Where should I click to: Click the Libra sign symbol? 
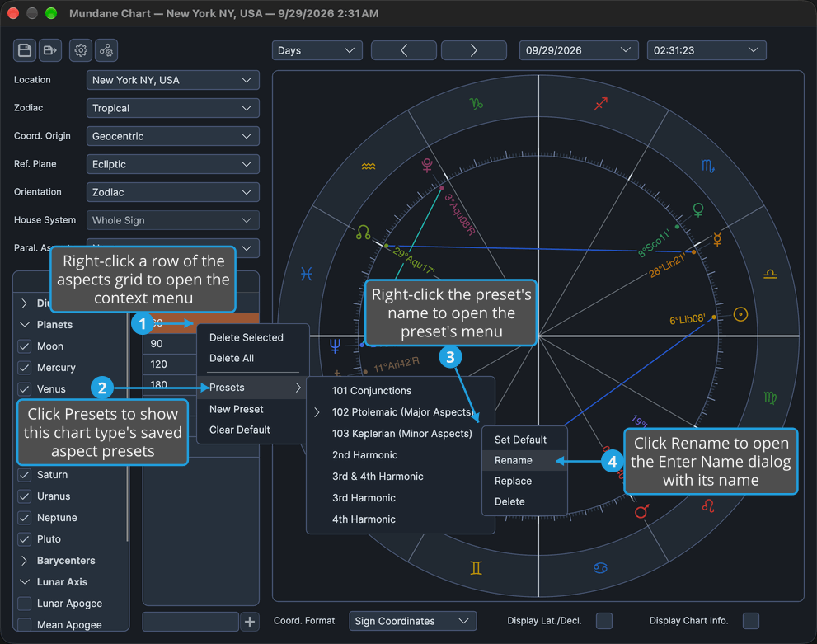pos(770,274)
